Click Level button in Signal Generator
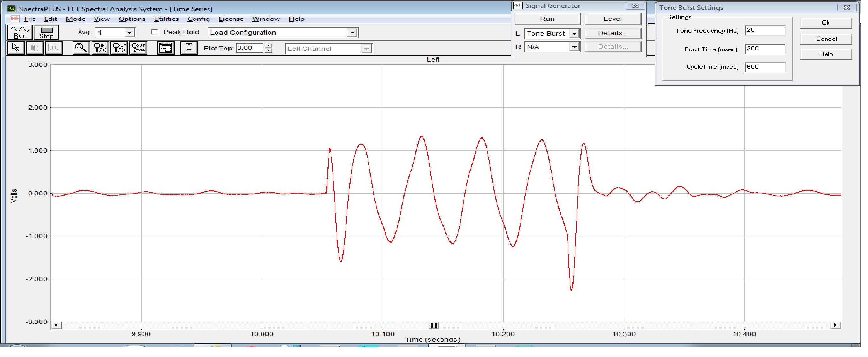Screen dimensions: 868x357 (613, 19)
